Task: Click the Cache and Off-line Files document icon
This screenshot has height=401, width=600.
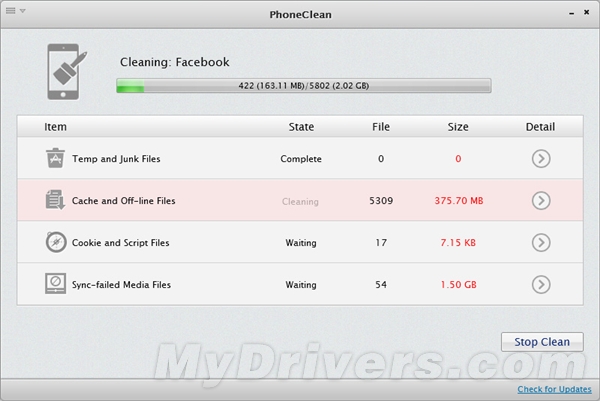Action: [x=55, y=200]
